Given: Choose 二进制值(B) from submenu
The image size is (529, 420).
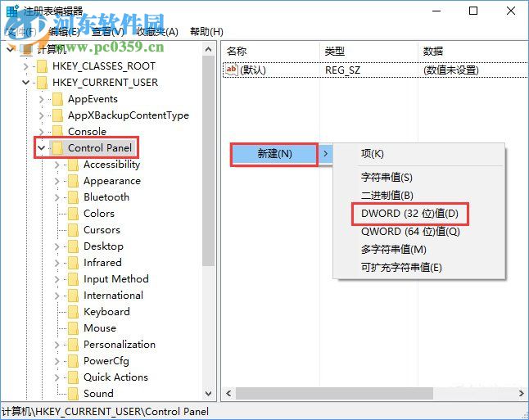Looking at the screenshot, I should 387,195.
